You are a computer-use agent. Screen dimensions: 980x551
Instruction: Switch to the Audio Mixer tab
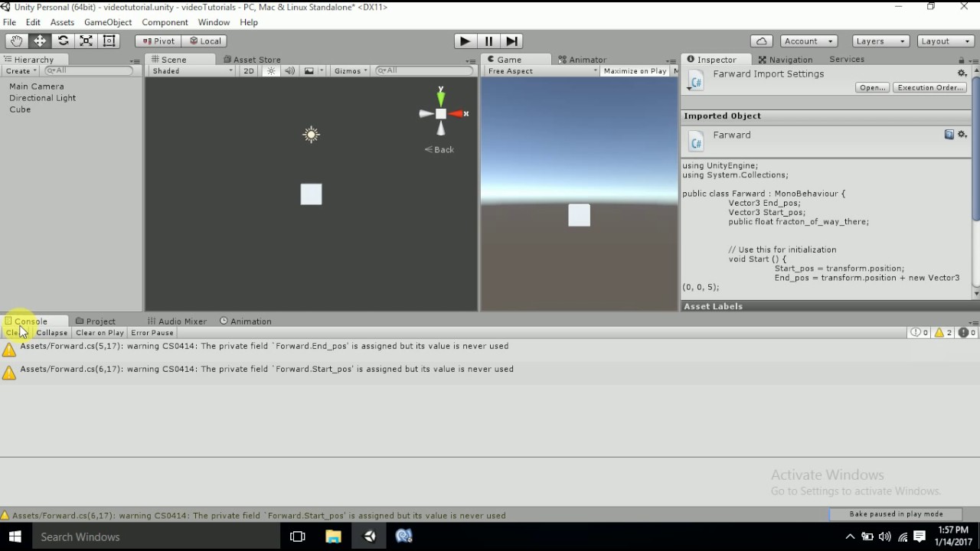point(177,321)
